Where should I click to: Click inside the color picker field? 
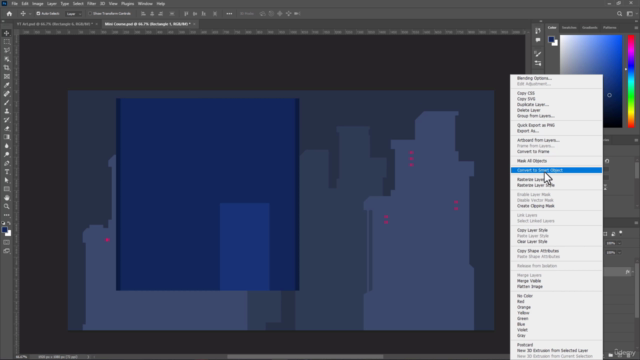[x=591, y=81]
